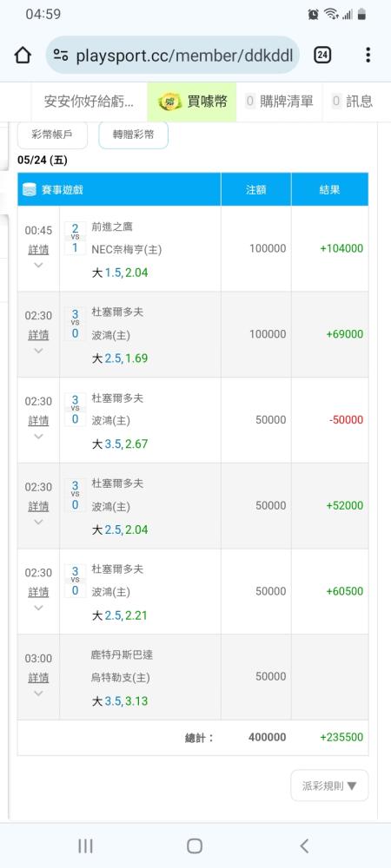Expand details chevron for 03:00 match
Viewport: 391px width, 868px height.
tap(38, 693)
